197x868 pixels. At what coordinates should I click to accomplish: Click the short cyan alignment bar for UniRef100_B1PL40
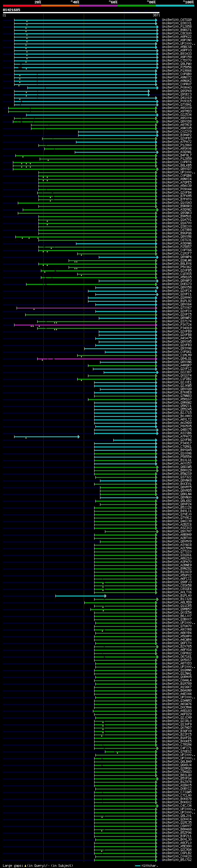coord(81,596)
